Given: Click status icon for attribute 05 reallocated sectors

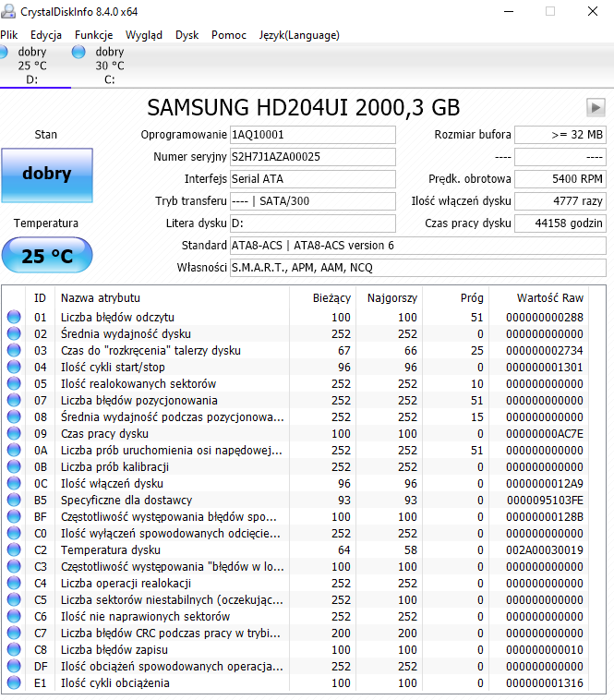Looking at the screenshot, I should pos(14,383).
